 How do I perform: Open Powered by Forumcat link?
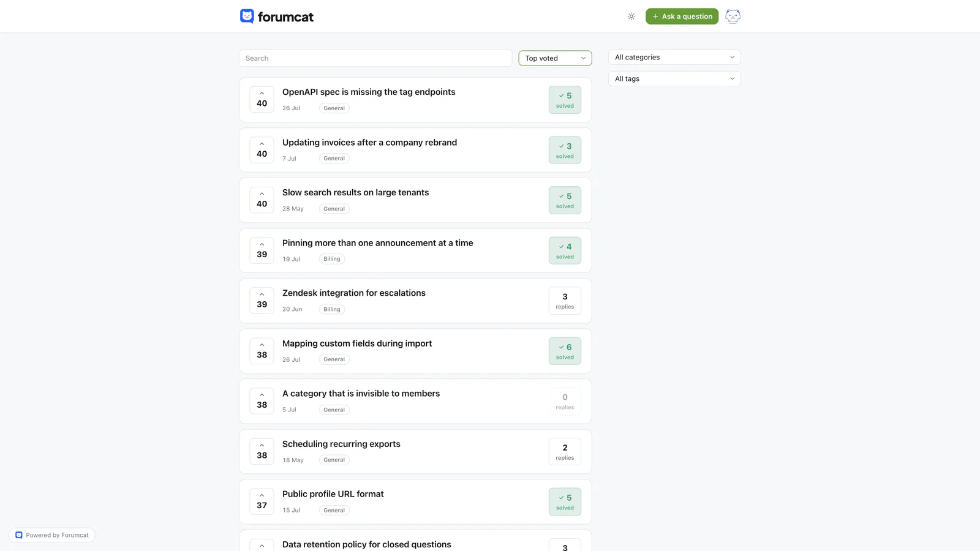[x=52, y=535]
